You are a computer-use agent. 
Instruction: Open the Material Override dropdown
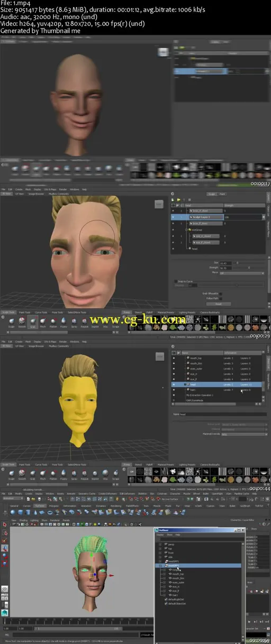(243, 434)
